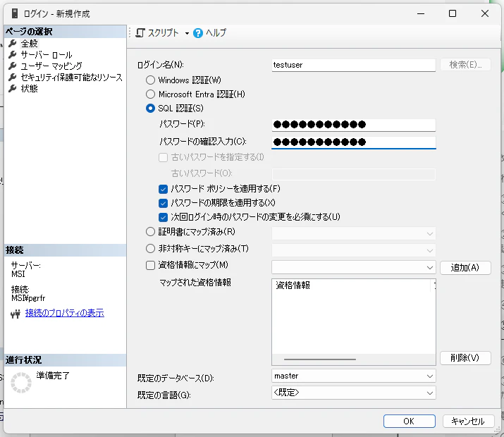
Task: Close the ログイン - 新規作成 dialog
Action: 485,13
